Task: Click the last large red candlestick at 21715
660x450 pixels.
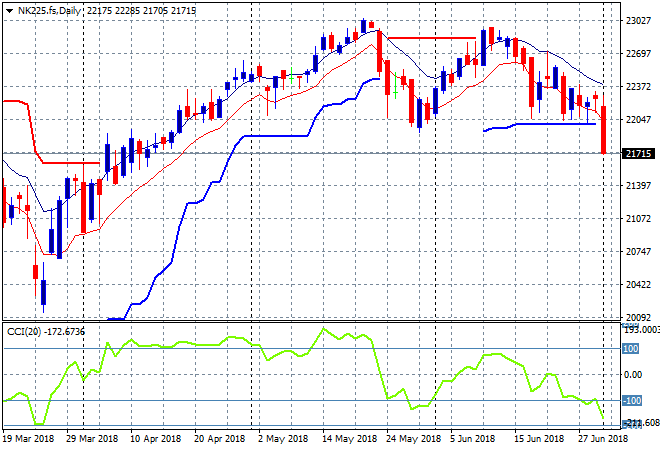Action: pos(604,130)
